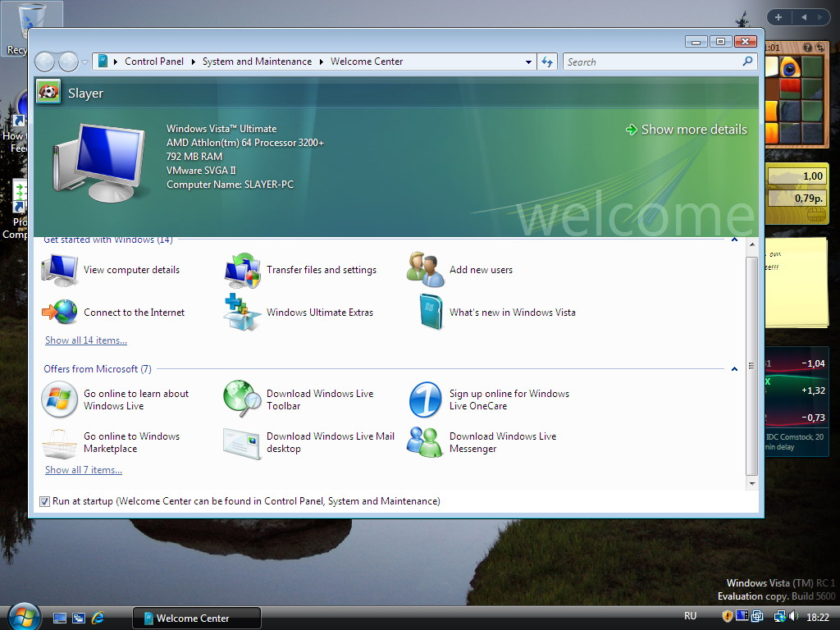Click the vertical scrollbar thumb
Viewport: 840px width, 630px height.
(x=751, y=366)
